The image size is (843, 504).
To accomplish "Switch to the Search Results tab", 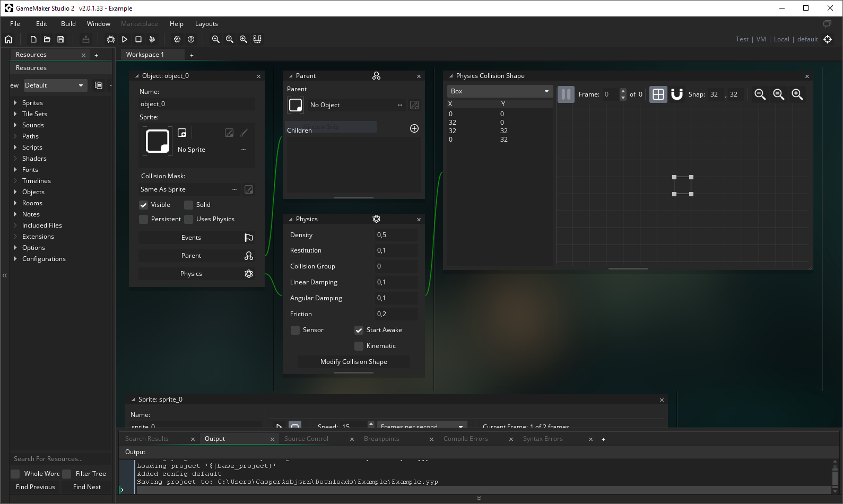I will pyautogui.click(x=147, y=439).
